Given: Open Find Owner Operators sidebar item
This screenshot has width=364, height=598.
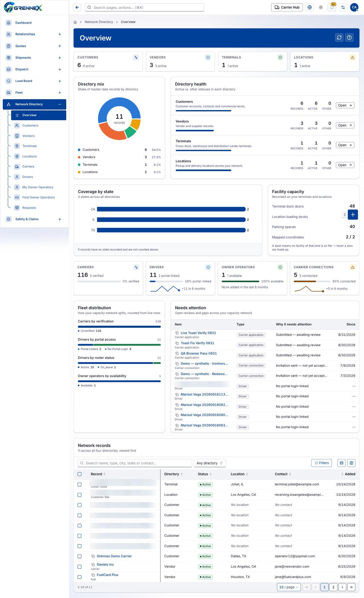Looking at the screenshot, I should pyautogui.click(x=39, y=197).
